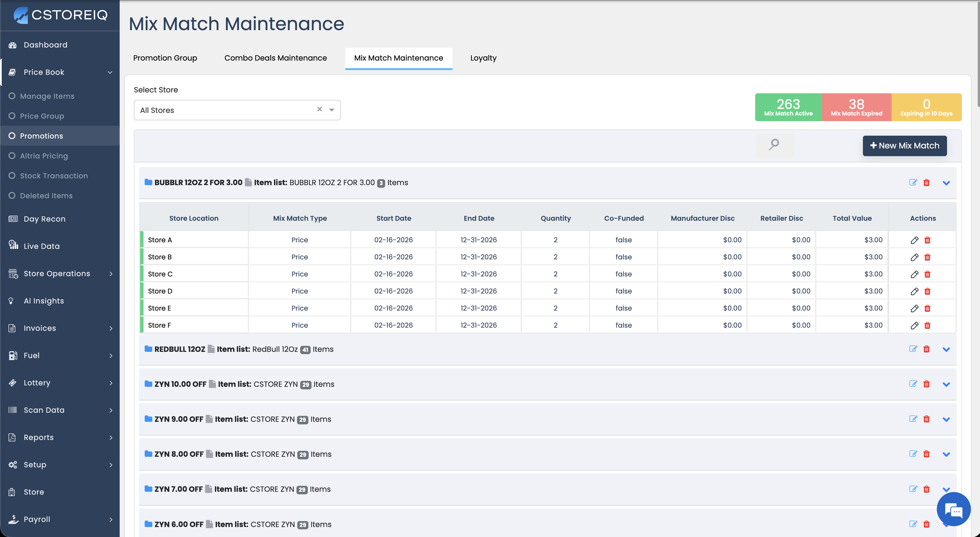Open Manage Items in the sidebar
Viewport: 980px width, 537px height.
point(47,96)
